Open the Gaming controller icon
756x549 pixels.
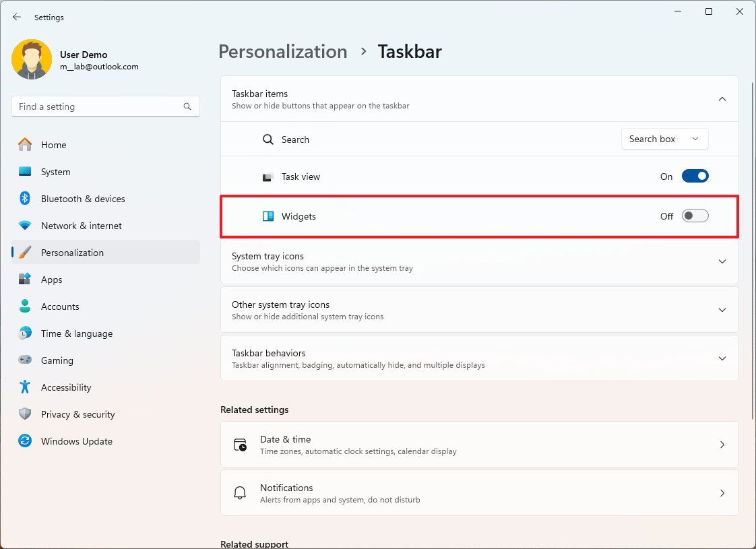click(25, 360)
